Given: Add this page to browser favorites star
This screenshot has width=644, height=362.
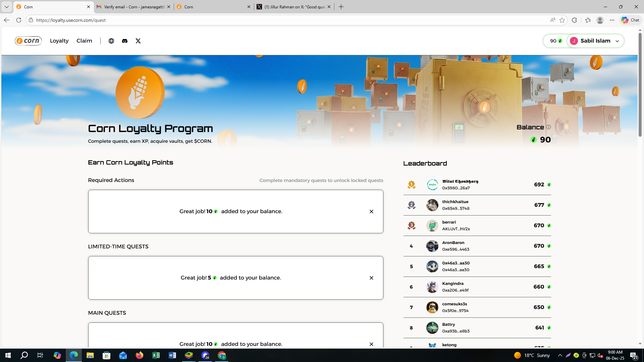Looking at the screenshot, I should (x=562, y=20).
